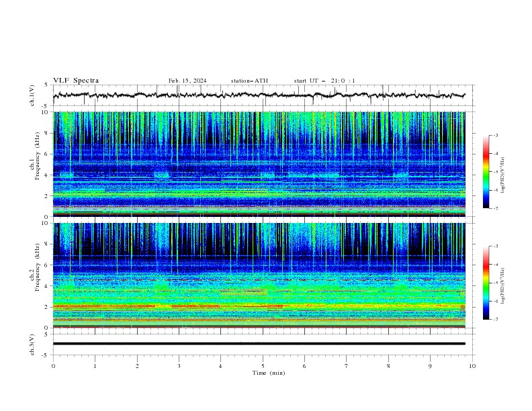The image size is (532, 411).
Task: Click the ch.1 voltage waveform trace
Action: [x=259, y=95]
